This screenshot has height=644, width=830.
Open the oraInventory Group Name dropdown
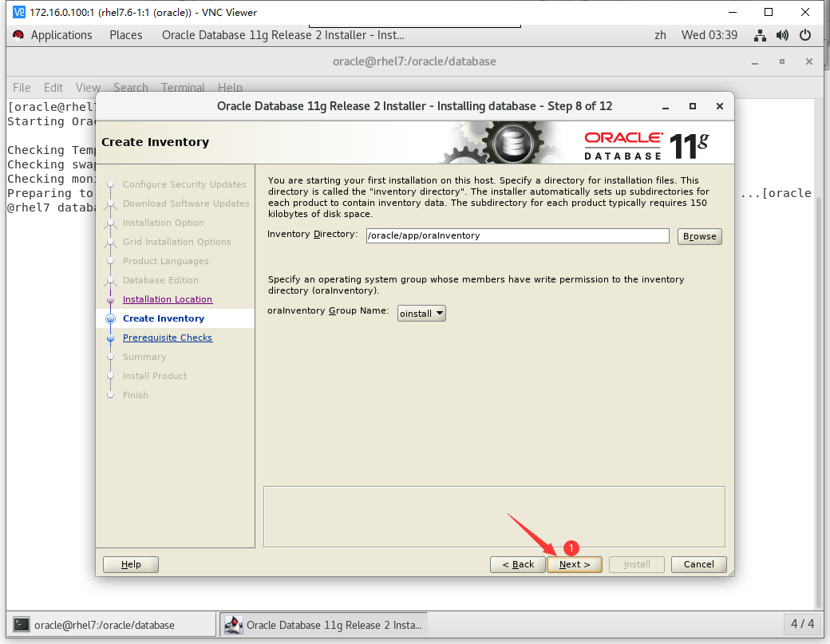(421, 314)
